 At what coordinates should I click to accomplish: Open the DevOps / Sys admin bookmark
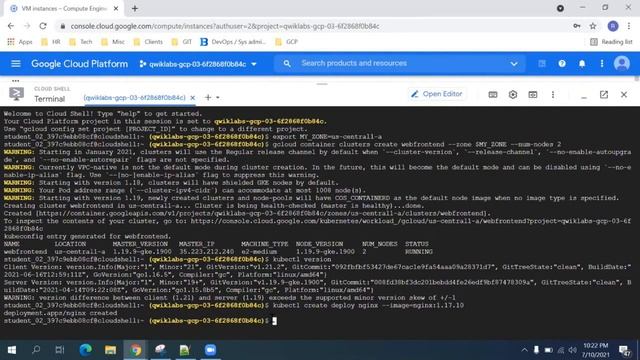pyautogui.click(x=233, y=42)
